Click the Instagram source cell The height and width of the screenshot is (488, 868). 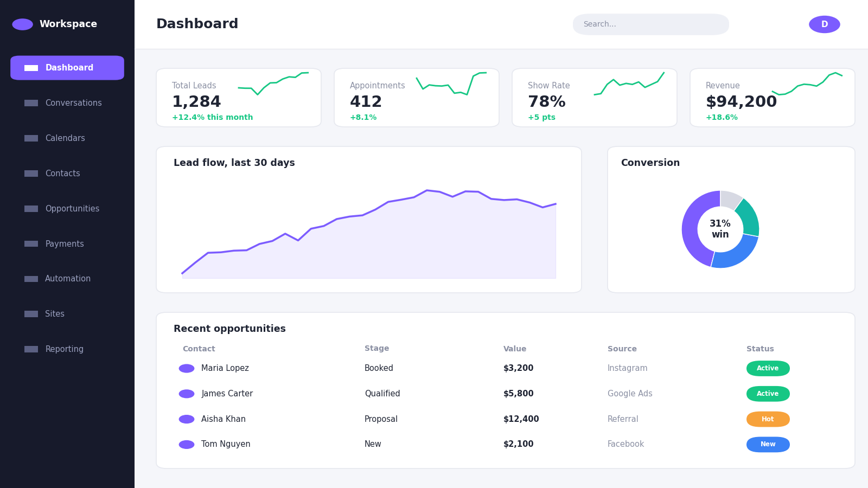(x=627, y=368)
